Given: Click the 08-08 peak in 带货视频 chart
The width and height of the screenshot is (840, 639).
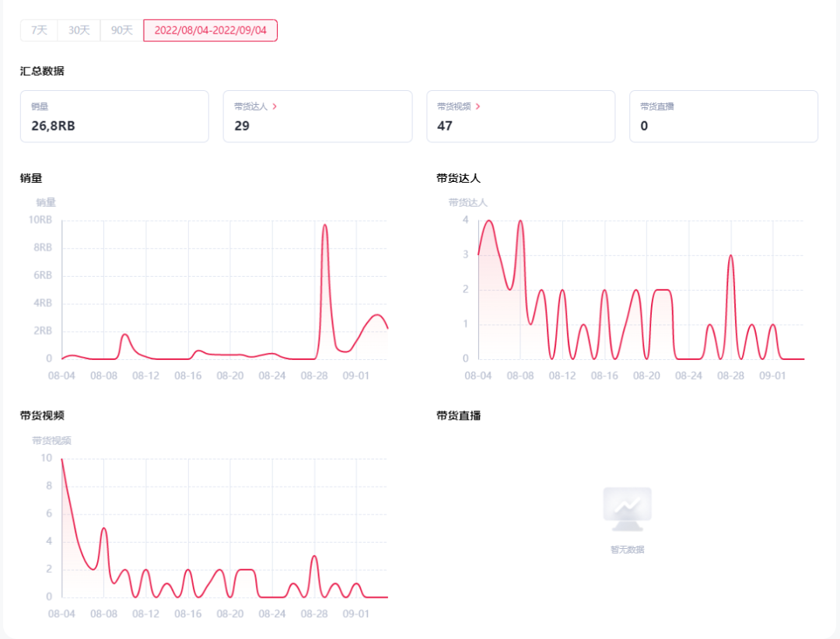Looking at the screenshot, I should click(x=104, y=528).
